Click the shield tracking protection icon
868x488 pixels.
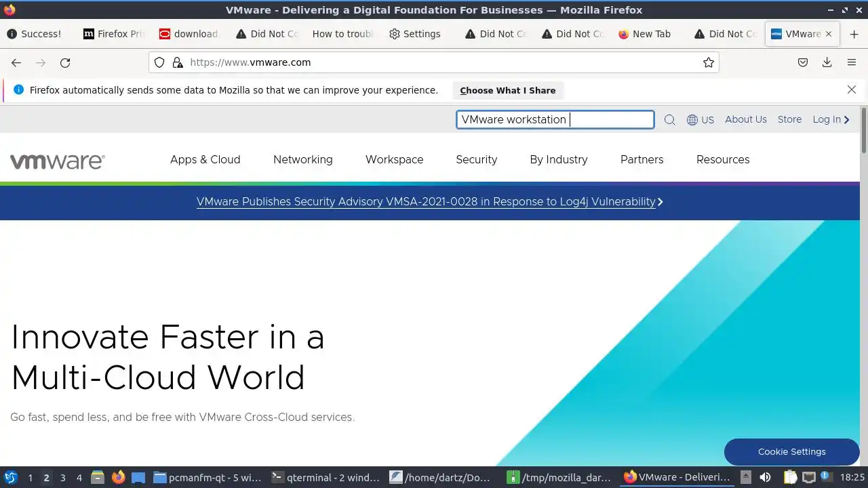[x=159, y=62]
